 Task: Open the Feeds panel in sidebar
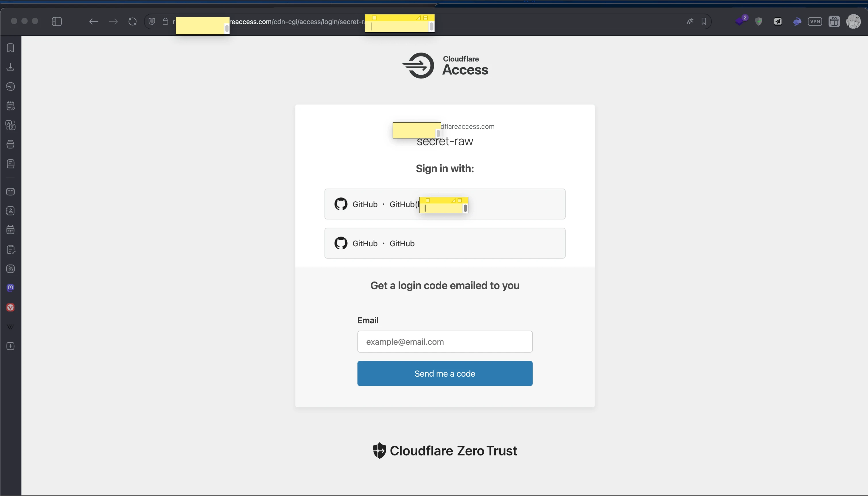click(x=11, y=269)
